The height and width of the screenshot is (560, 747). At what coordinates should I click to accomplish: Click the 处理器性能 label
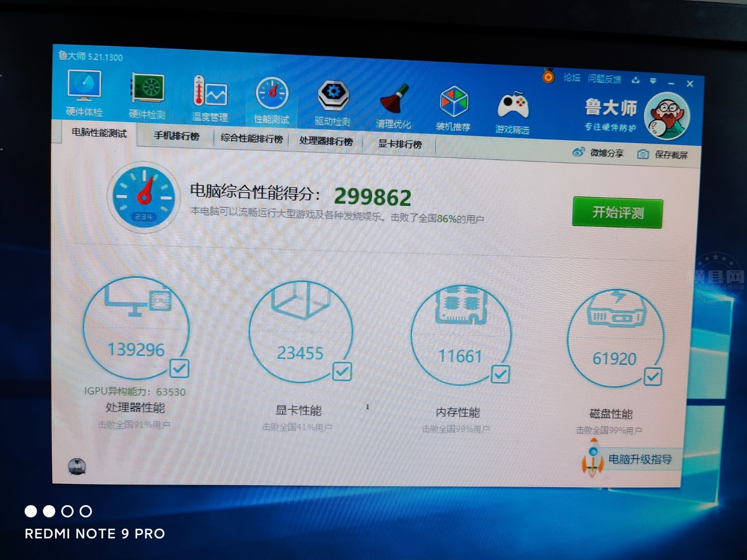pyautogui.click(x=135, y=407)
